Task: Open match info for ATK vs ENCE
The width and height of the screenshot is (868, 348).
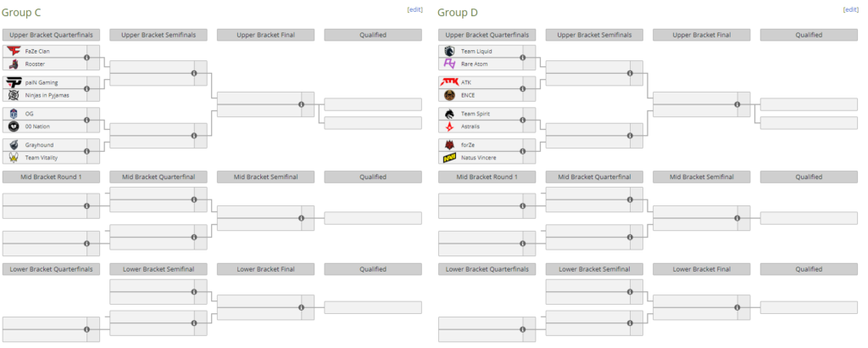Action: (522, 88)
